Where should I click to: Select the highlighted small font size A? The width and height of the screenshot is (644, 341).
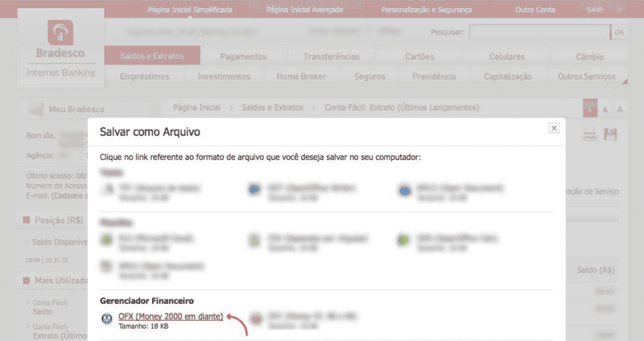point(590,109)
